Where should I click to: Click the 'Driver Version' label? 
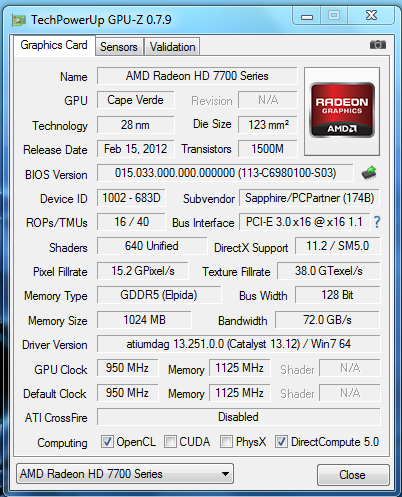click(55, 345)
